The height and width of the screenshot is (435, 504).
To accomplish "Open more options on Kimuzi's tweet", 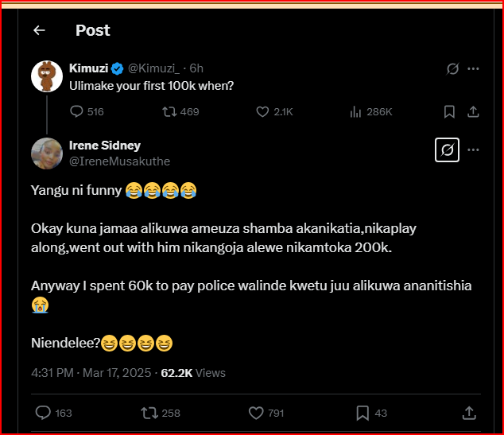I will click(473, 69).
